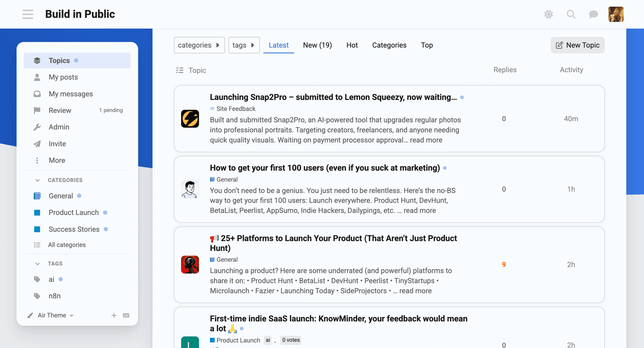Open the user profile avatar menu
The image size is (644, 348).
coord(616,14)
